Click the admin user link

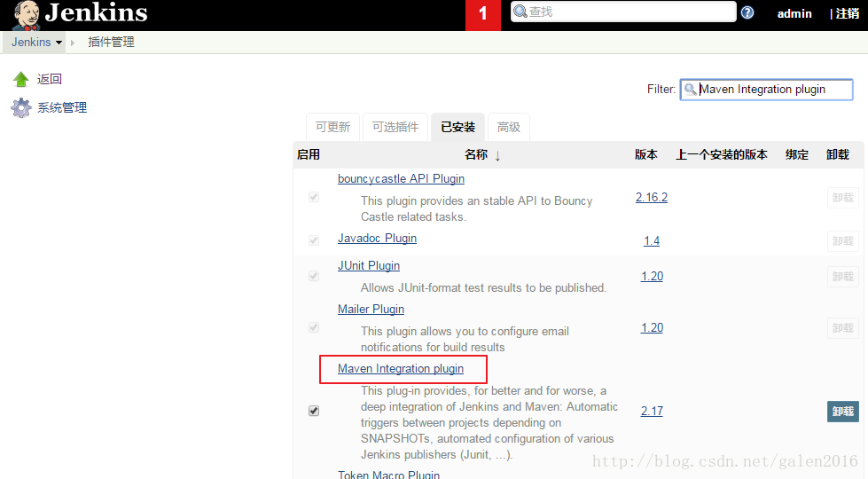pos(794,14)
